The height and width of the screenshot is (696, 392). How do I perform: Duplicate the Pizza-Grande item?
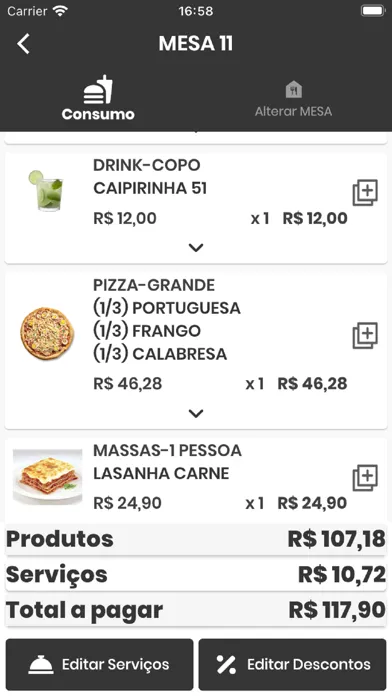(x=365, y=336)
